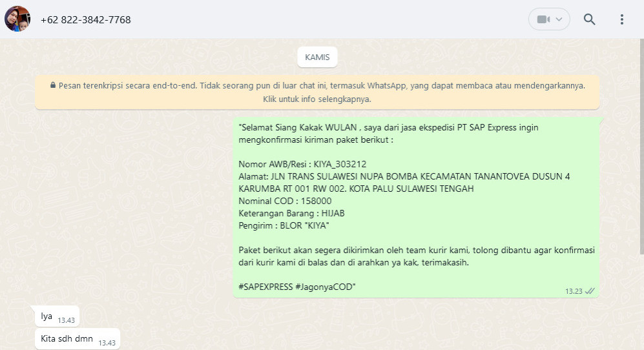Open the end-to-end encryption info notice
Screen dimensions: 644x350
pyautogui.click(x=317, y=92)
